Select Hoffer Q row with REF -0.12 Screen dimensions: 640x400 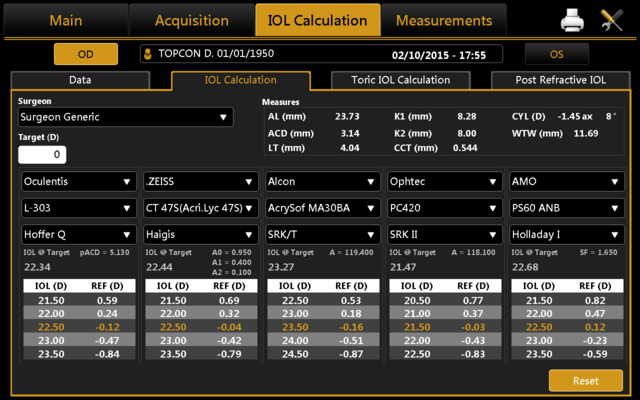[79, 327]
